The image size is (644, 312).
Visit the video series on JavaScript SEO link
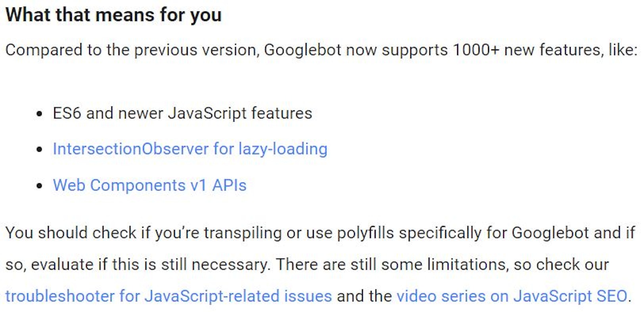click(x=512, y=296)
